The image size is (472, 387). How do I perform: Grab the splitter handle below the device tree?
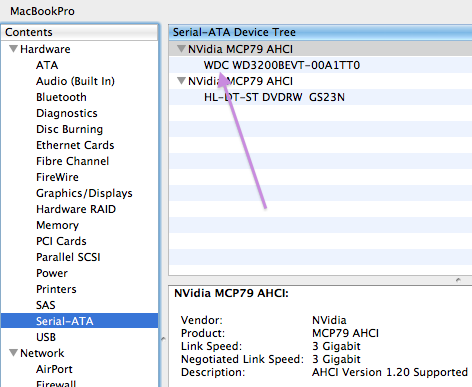pos(458,280)
